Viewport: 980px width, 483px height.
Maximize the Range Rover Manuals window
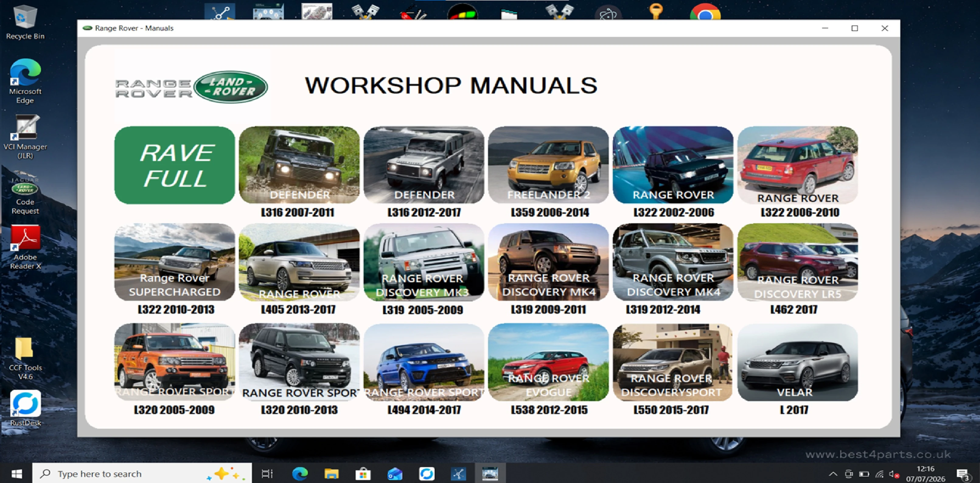[x=854, y=28]
